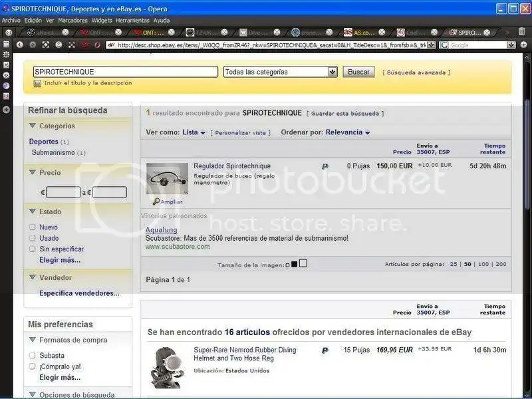Toggle 'Incluir el título y la descripción' checkbox

[x=37, y=83]
